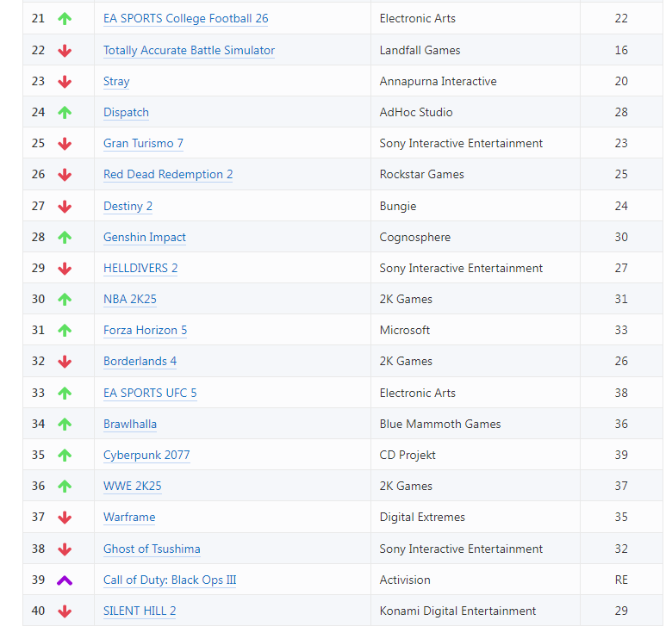The height and width of the screenshot is (639, 672).
Task: Click green up arrow beside Dispatch
Action: (65, 112)
